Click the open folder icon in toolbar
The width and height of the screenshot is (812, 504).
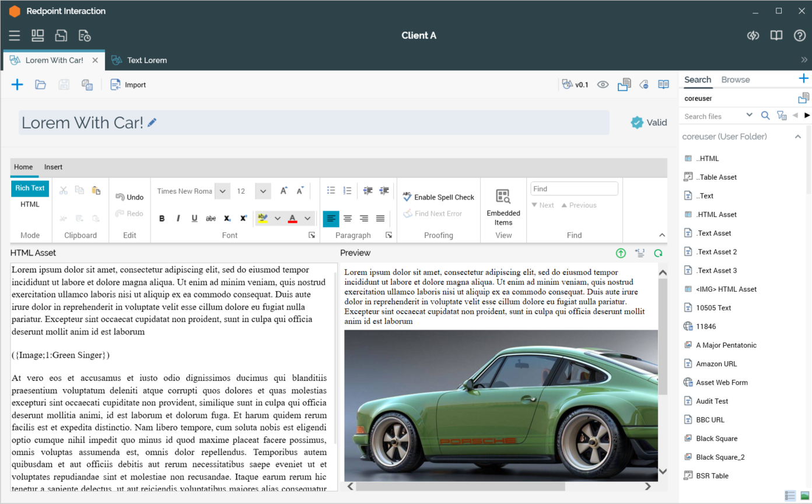tap(40, 85)
